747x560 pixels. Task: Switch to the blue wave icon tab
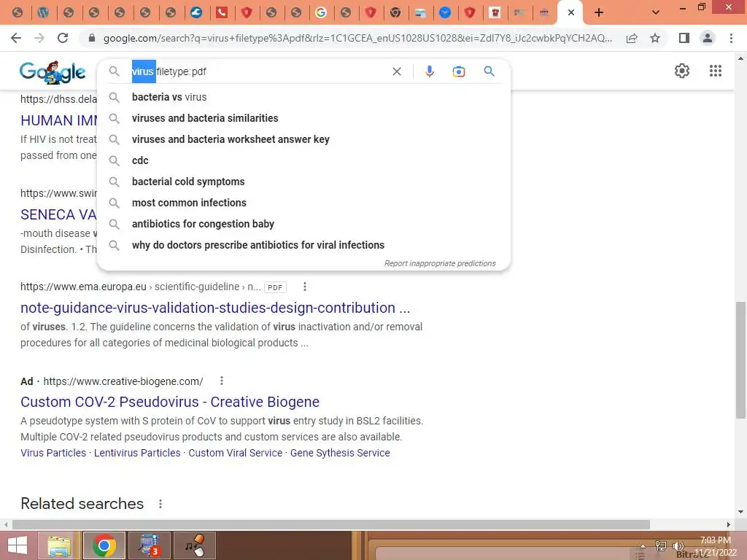196,12
